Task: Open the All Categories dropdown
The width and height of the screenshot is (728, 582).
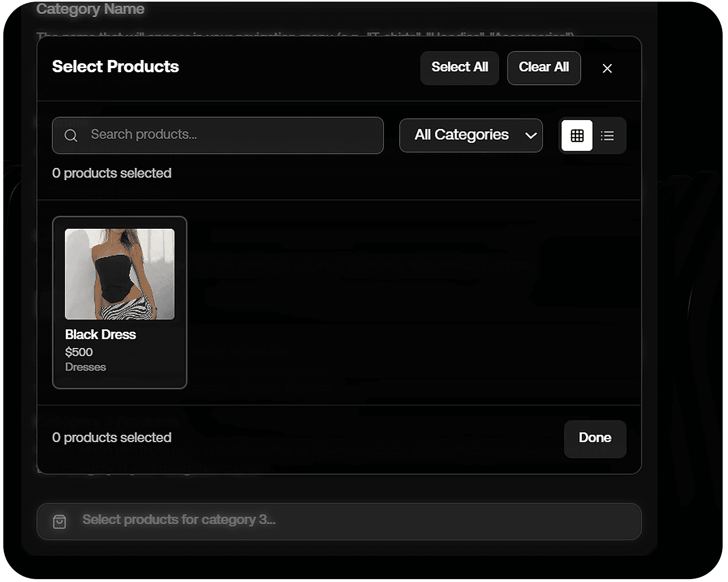Action: [x=471, y=136]
